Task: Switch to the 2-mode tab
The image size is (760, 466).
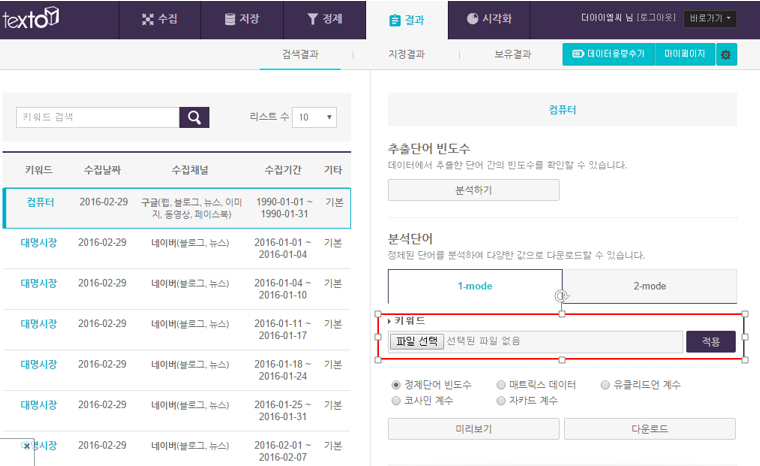Action: (x=649, y=286)
